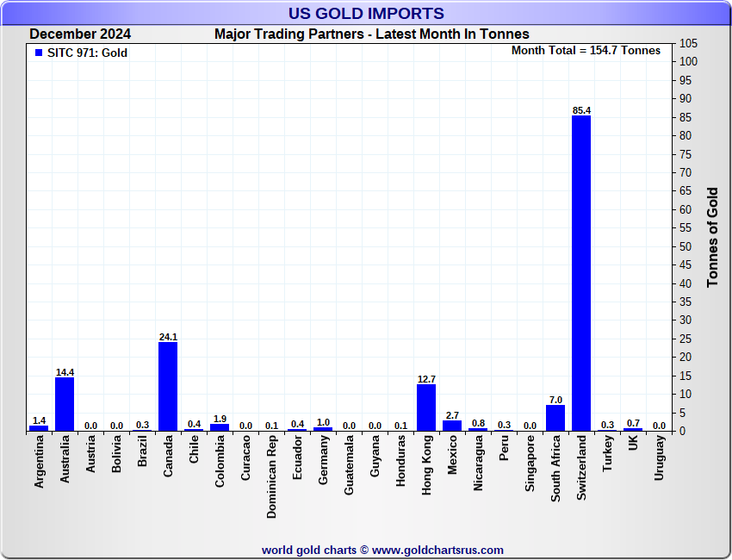The image size is (732, 560).
Task: Click the Argentina bar labeled 1.4
Action: [x=39, y=428]
